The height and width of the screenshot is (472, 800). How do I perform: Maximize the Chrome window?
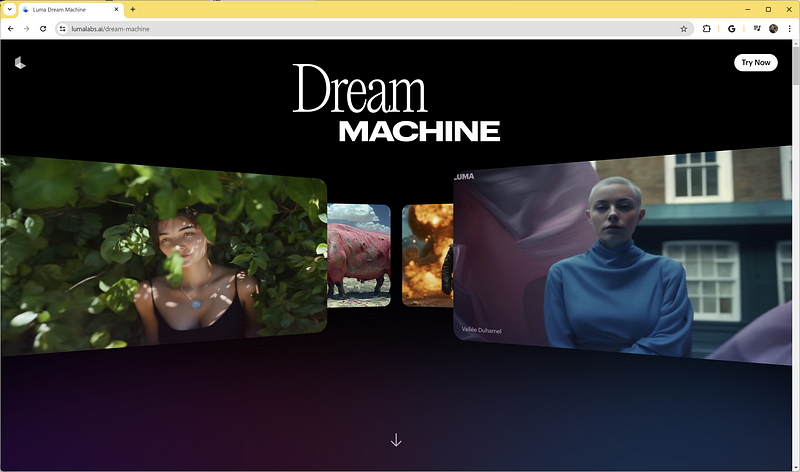click(768, 9)
